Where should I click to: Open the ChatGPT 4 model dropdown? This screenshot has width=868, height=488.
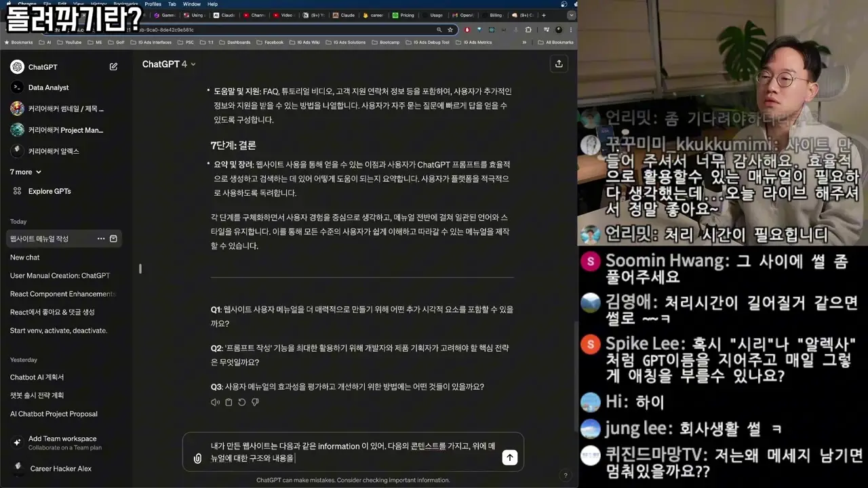[x=169, y=64]
